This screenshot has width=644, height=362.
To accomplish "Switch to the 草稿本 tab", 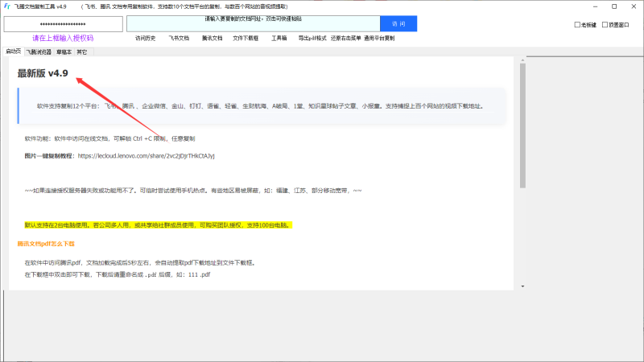I will tap(64, 51).
